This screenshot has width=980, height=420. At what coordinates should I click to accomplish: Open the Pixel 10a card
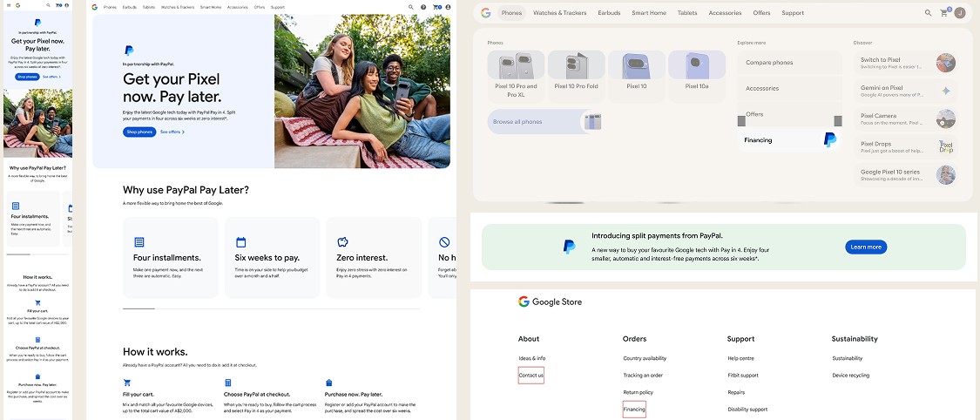point(697,77)
